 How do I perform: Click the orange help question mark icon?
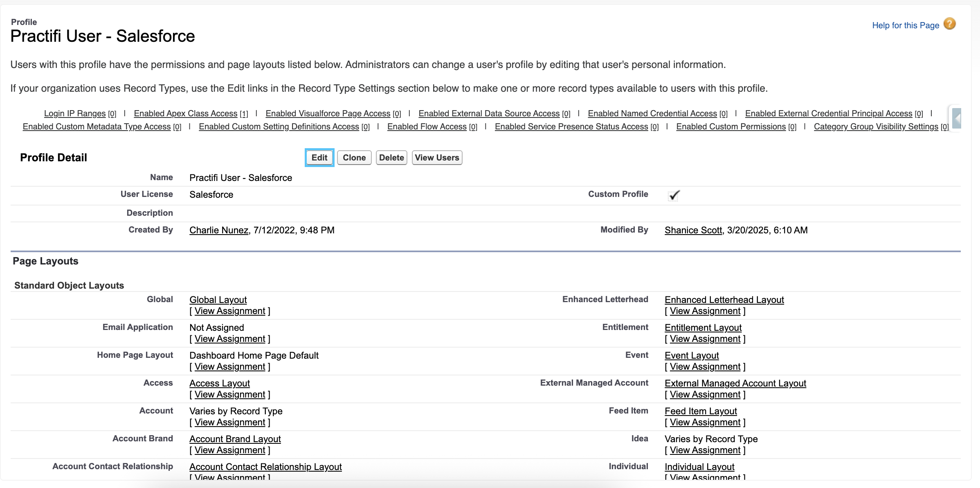point(949,24)
